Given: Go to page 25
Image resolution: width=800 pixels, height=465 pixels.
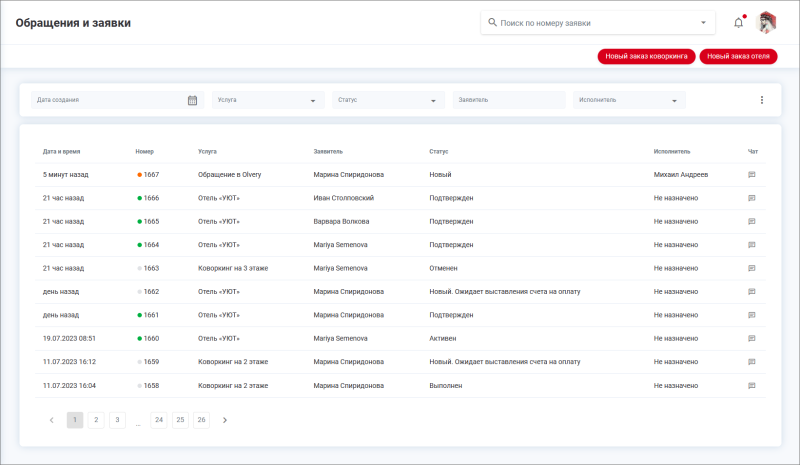Looking at the screenshot, I should click(180, 420).
